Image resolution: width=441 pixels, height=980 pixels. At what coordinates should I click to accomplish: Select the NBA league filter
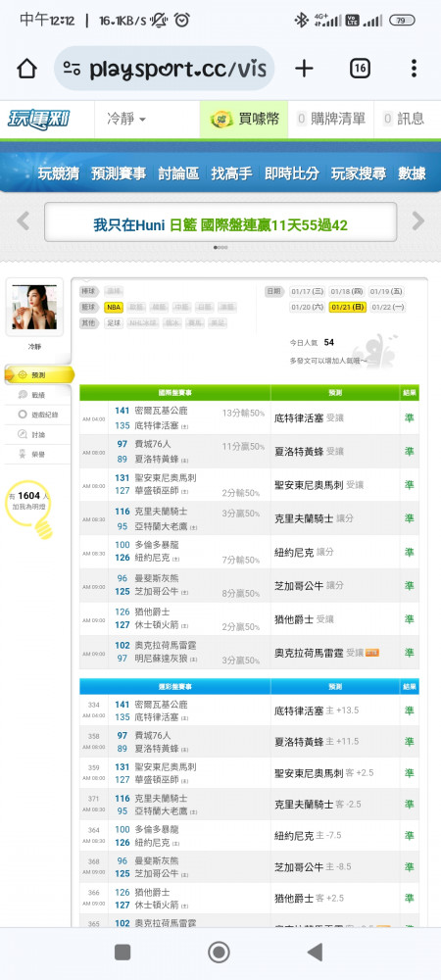[x=114, y=307]
